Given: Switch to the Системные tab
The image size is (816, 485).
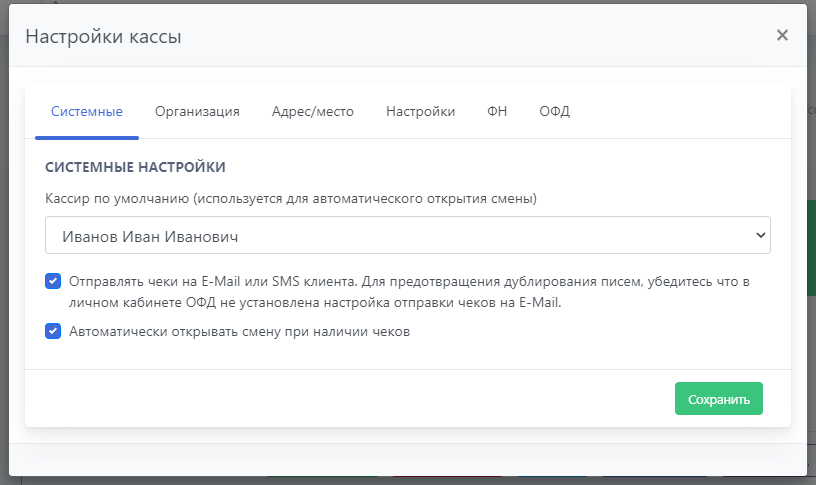Looking at the screenshot, I should click(x=87, y=112).
